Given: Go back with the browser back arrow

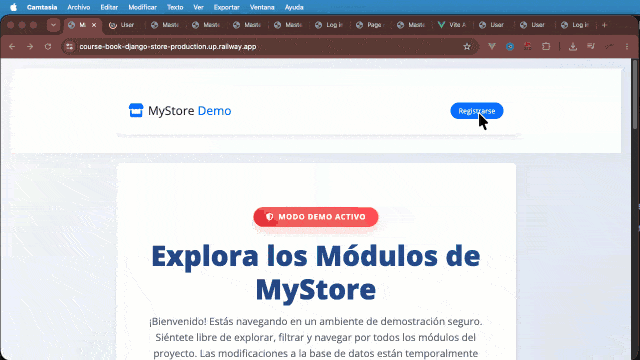Looking at the screenshot, I should point(12,47).
